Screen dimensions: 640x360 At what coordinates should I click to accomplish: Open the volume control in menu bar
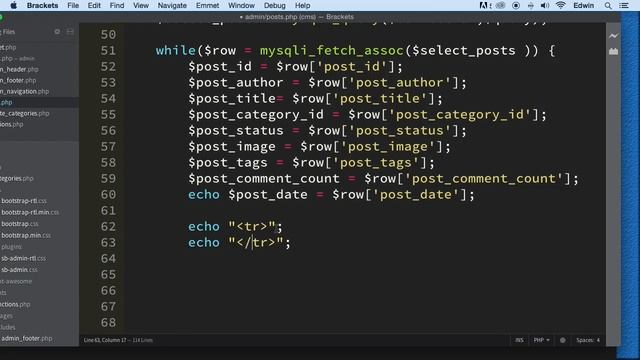tap(545, 5)
